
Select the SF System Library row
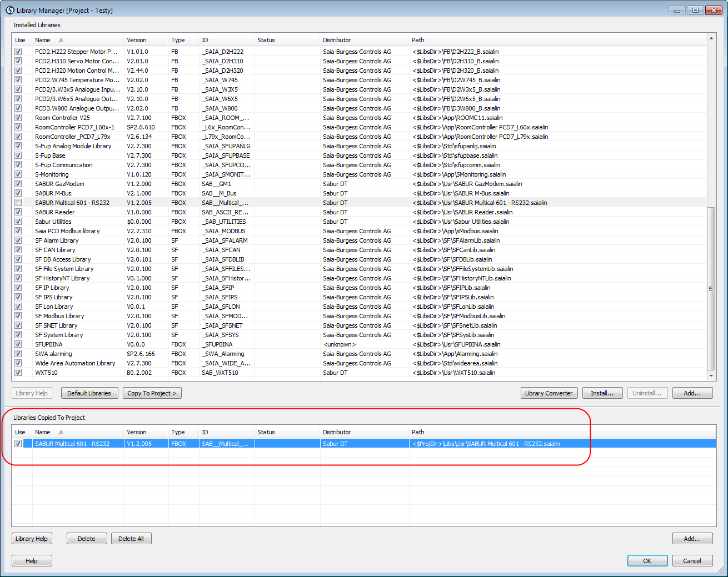click(x=359, y=335)
